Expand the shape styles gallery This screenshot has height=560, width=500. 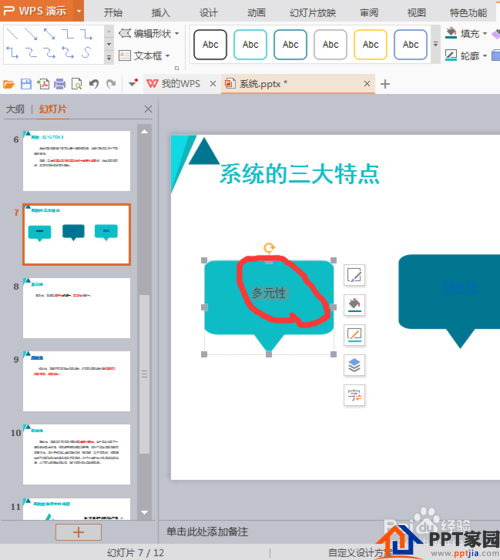tap(435, 44)
